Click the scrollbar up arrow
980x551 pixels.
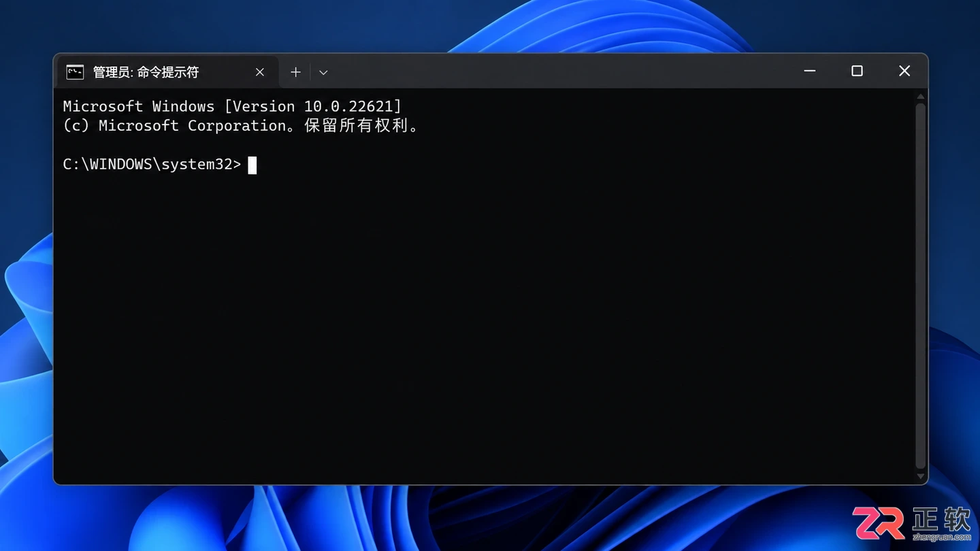pos(920,97)
